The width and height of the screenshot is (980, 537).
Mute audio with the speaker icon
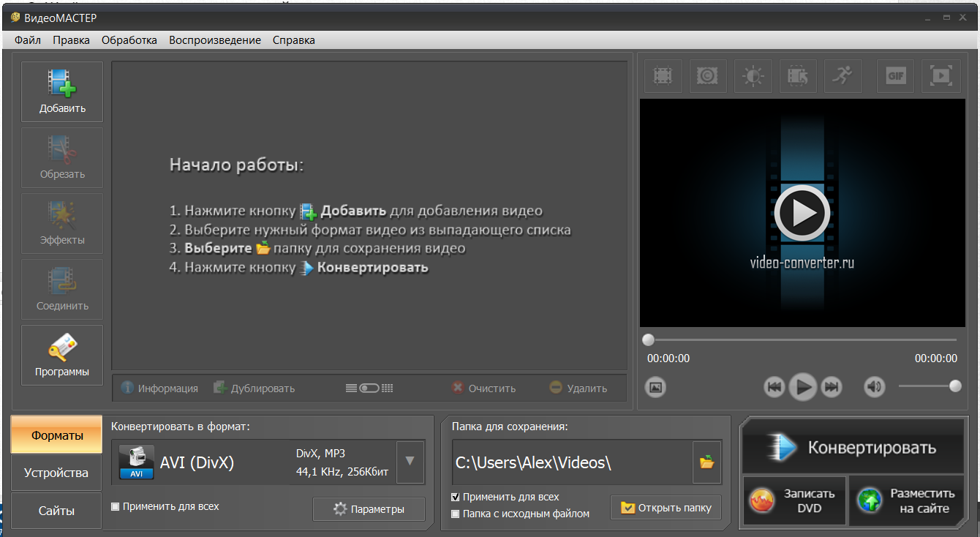pos(874,387)
